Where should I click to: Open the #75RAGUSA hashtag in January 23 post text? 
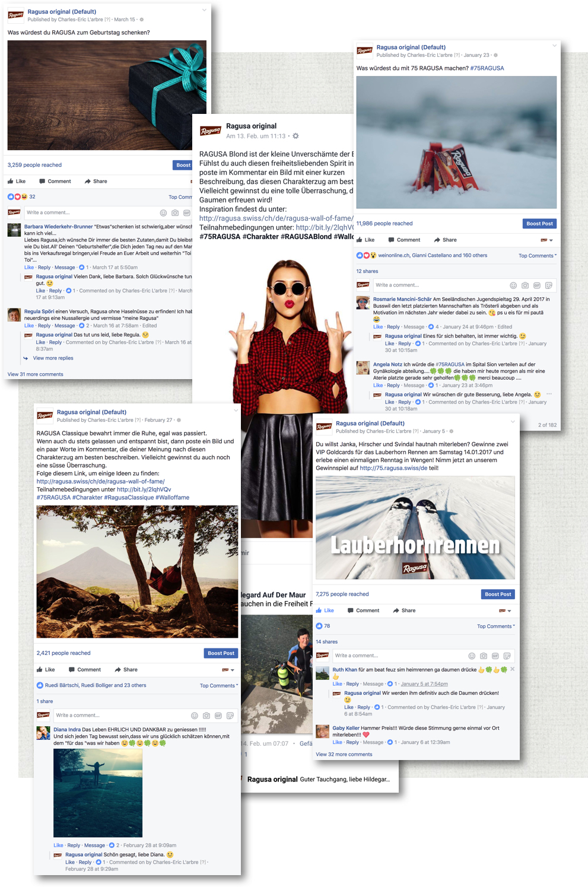click(487, 68)
